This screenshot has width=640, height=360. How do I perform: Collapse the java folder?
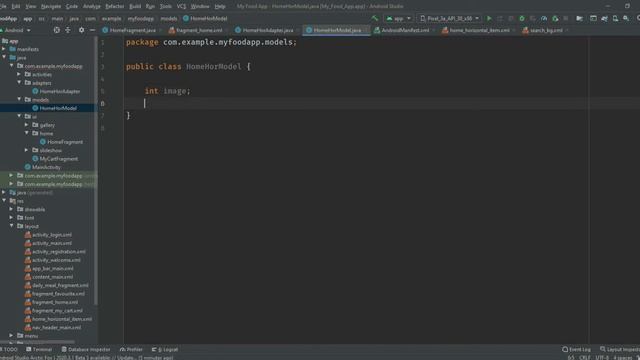click(4, 58)
